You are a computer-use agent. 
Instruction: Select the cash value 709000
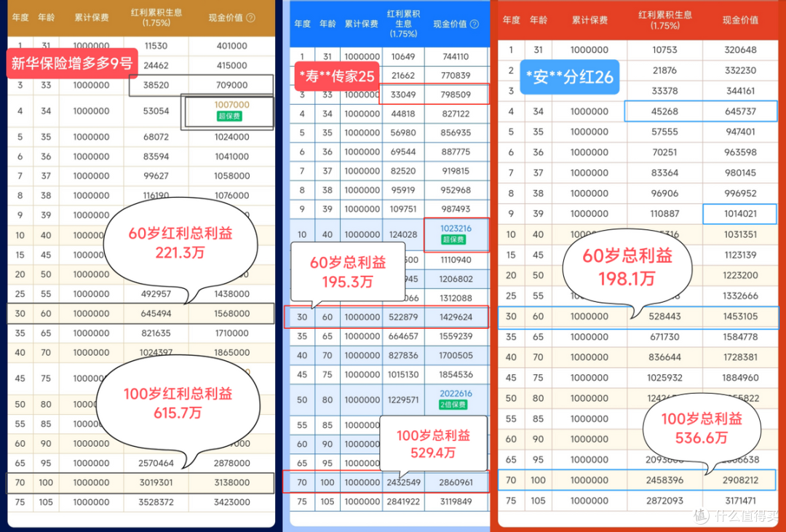(x=231, y=85)
